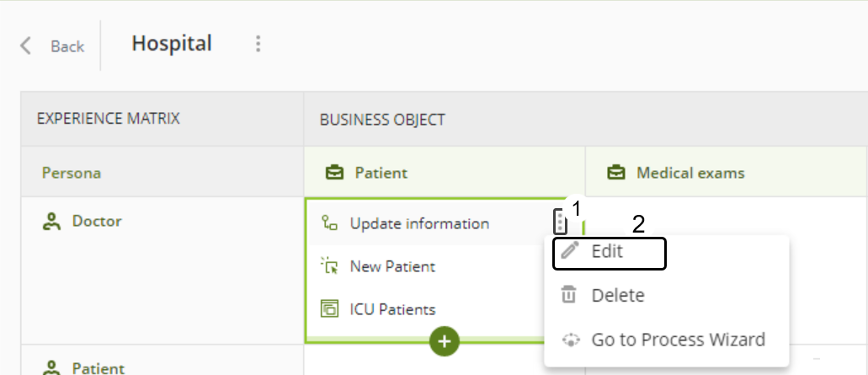Choose Delete in the context menu
868x375 pixels.
click(617, 296)
